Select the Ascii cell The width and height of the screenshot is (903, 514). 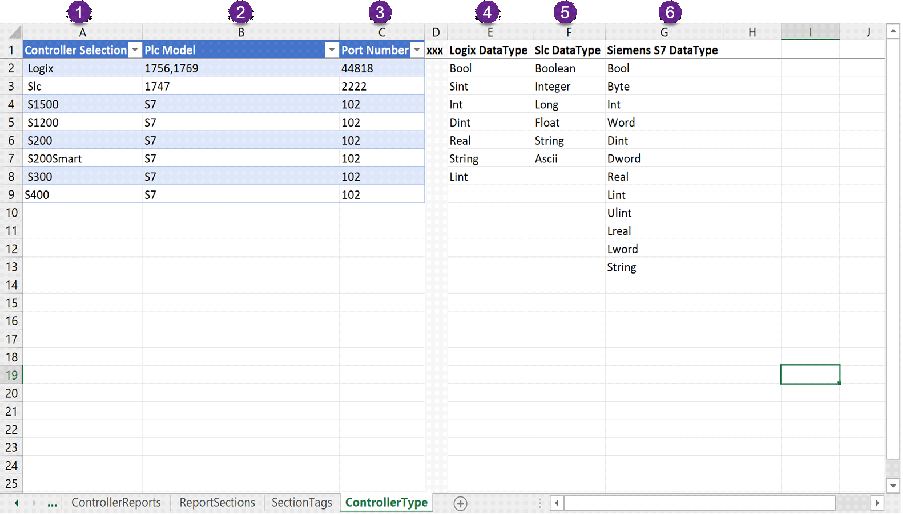pos(569,158)
